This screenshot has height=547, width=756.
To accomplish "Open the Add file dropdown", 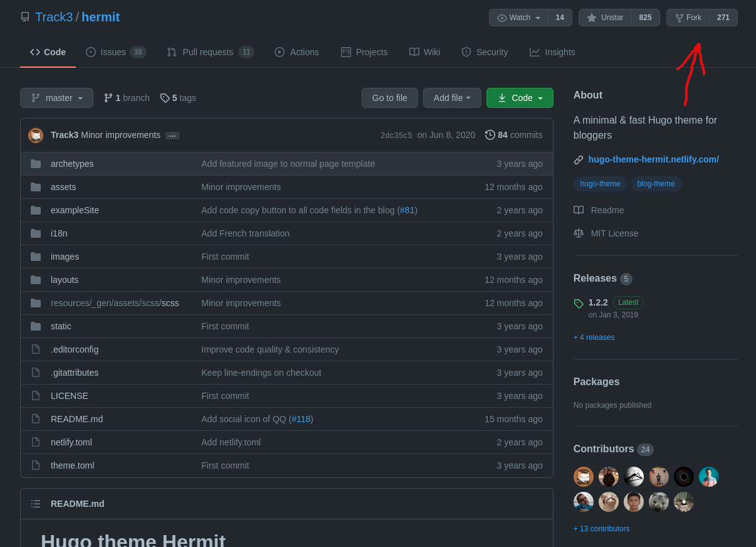I will (x=452, y=98).
